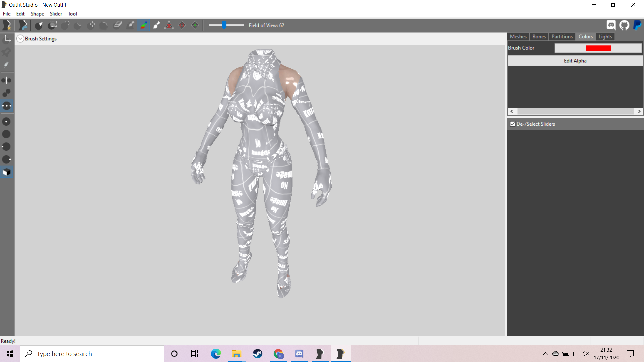
Task: Select the Mask brush tool
Action: tap(52, 25)
